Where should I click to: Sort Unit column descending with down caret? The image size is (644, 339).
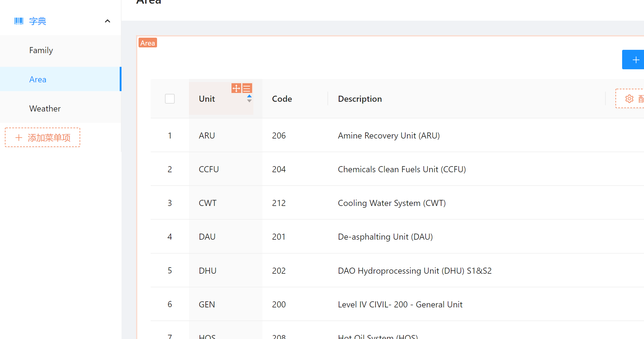coord(249,101)
